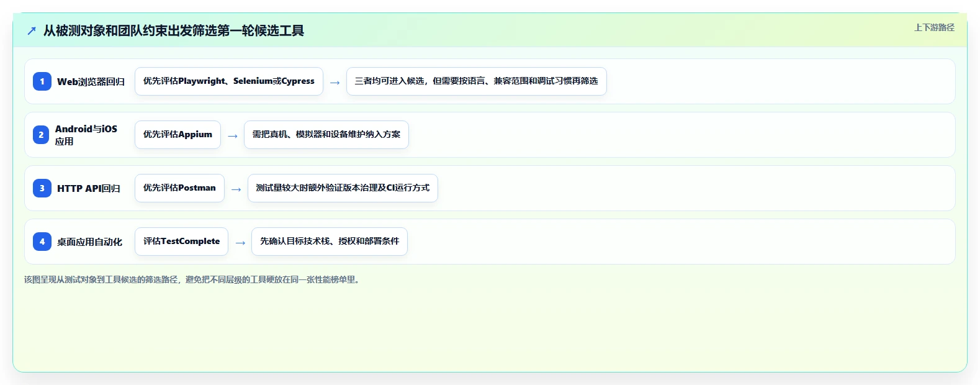Select the 优先评估Appium box
This screenshot has height=385, width=980.
178,135
